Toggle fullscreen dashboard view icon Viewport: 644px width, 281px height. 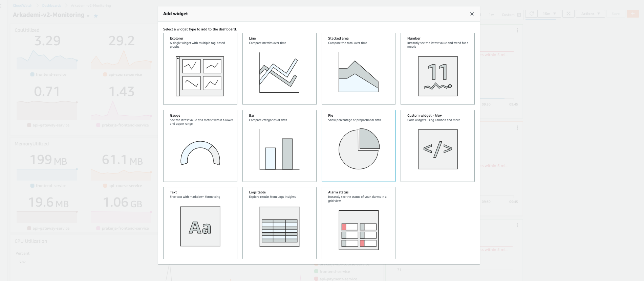[568, 14]
